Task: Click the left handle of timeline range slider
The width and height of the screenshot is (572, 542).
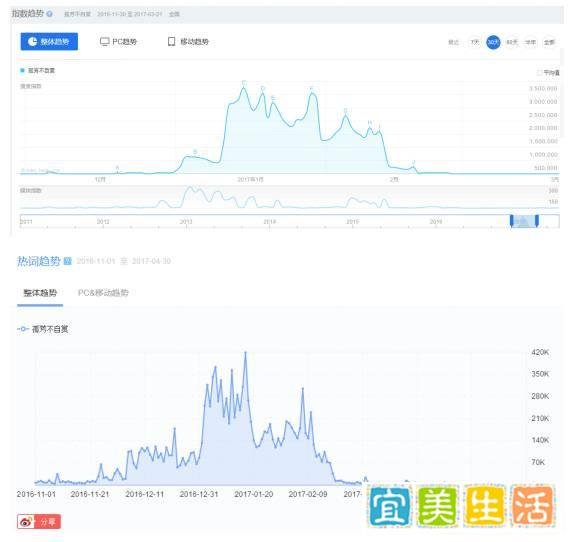Action: [x=511, y=221]
